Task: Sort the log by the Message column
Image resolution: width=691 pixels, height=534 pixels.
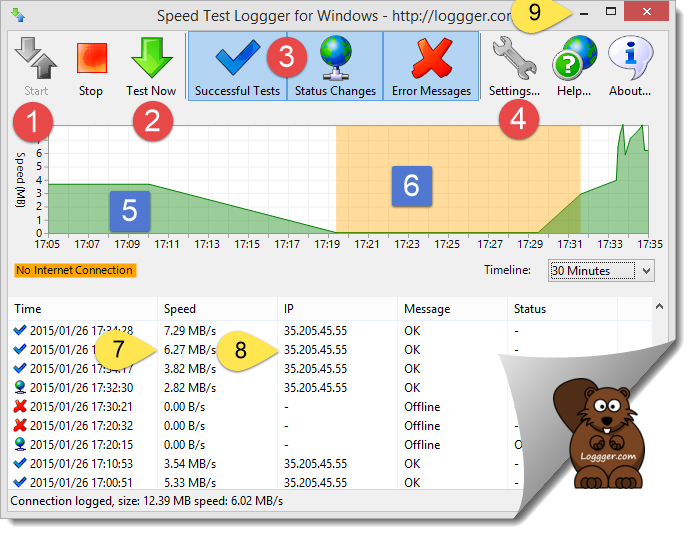Action: pyautogui.click(x=453, y=309)
